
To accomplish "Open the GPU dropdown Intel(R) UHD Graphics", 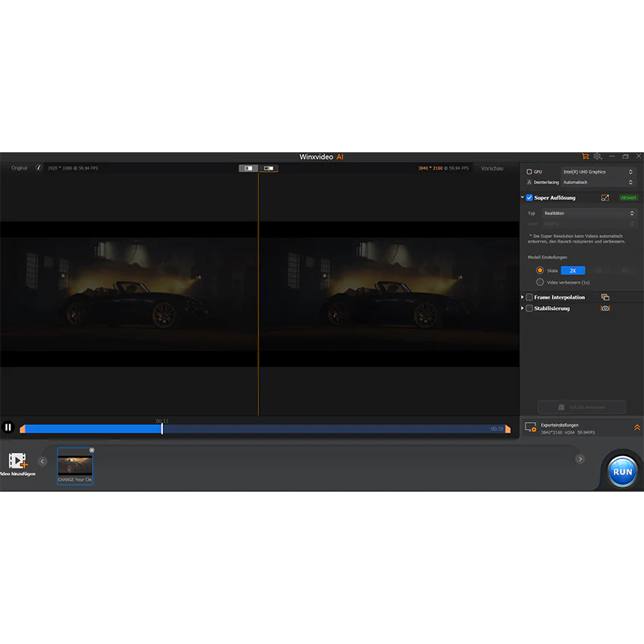I will pyautogui.click(x=598, y=172).
